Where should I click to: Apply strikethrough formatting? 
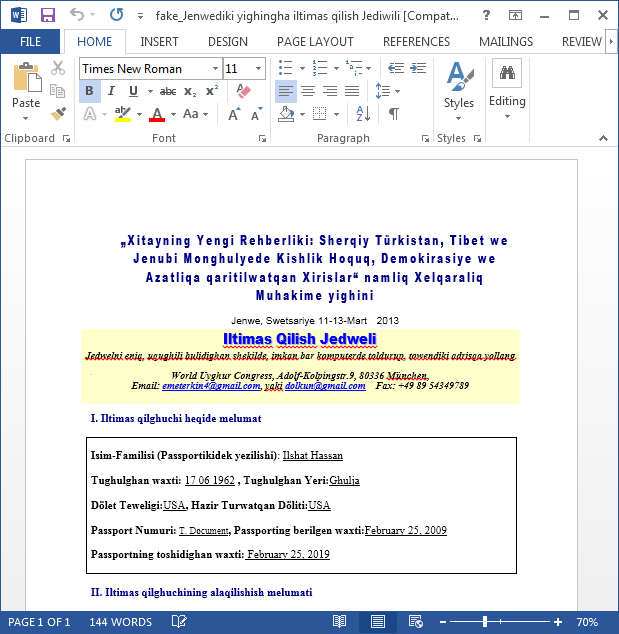tap(168, 91)
